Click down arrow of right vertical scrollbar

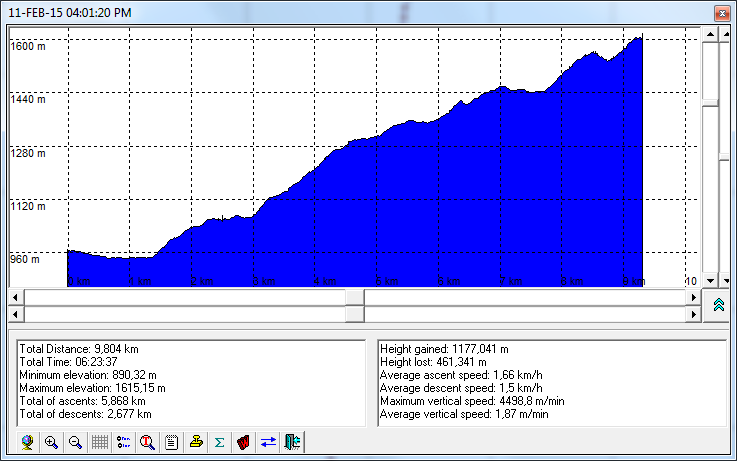tap(726, 281)
